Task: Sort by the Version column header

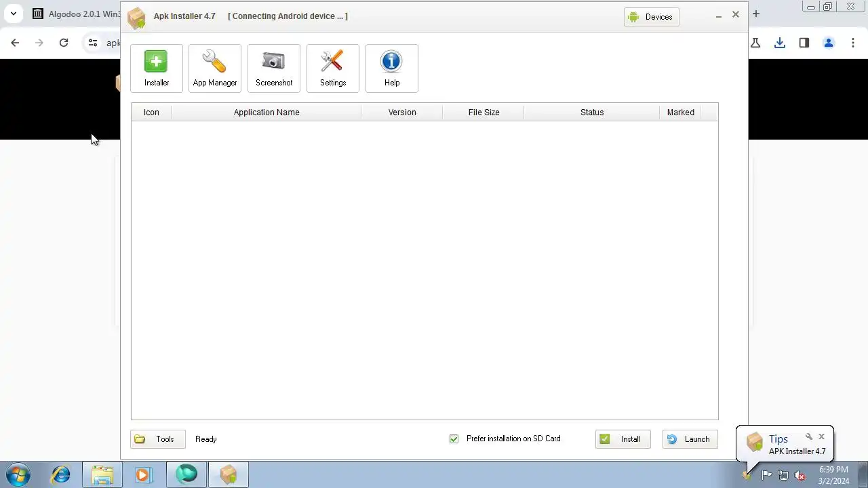Action: coord(402,113)
